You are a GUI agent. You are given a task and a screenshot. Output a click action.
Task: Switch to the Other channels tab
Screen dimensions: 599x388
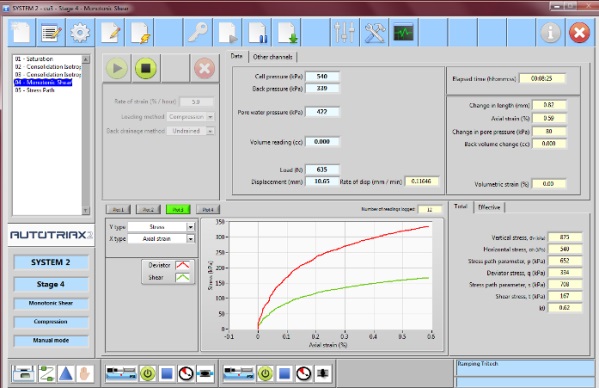(x=273, y=57)
